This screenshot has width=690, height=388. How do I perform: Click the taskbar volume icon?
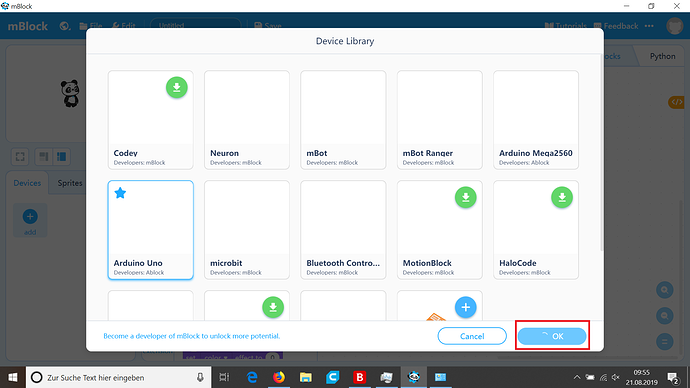(616, 377)
